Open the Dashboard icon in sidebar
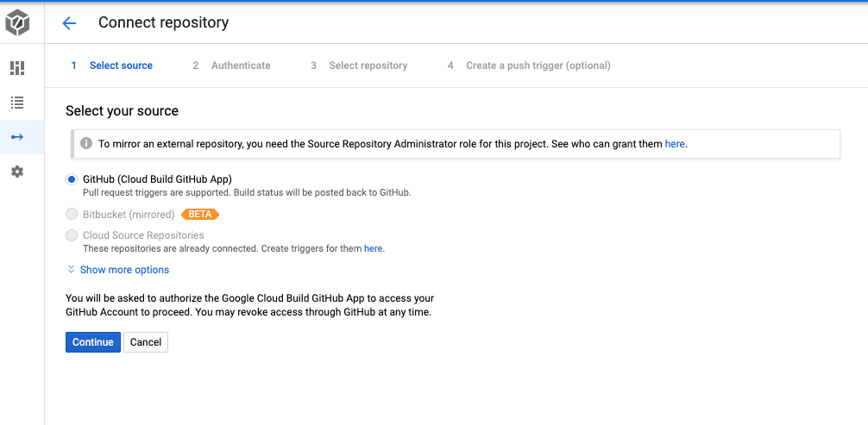868x425 pixels. [17, 68]
